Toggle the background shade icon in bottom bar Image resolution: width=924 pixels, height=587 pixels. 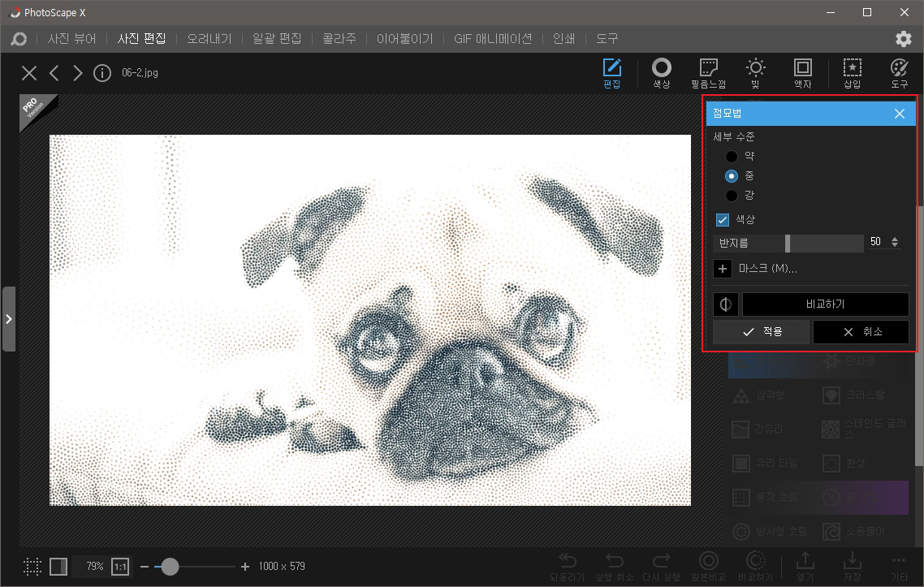(x=58, y=567)
